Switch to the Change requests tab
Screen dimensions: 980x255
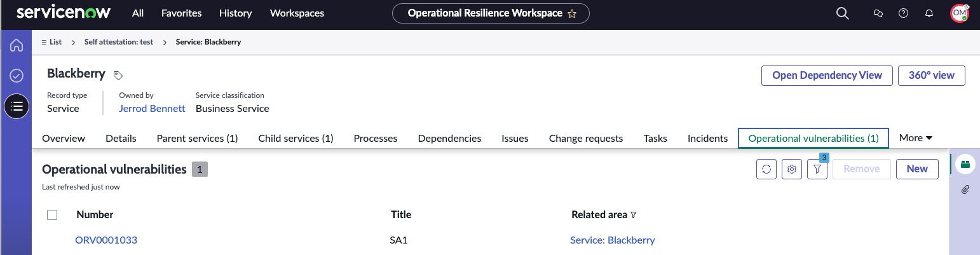[586, 138]
